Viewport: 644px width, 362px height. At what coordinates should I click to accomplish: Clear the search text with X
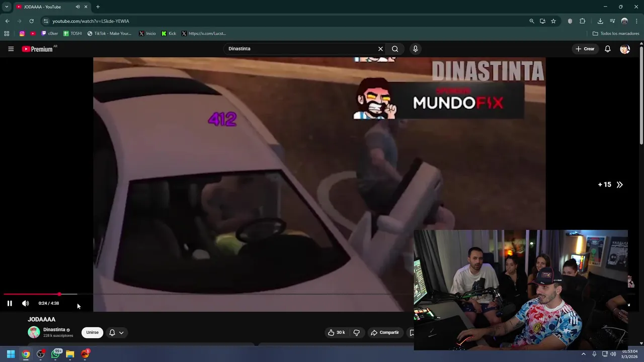pyautogui.click(x=380, y=49)
